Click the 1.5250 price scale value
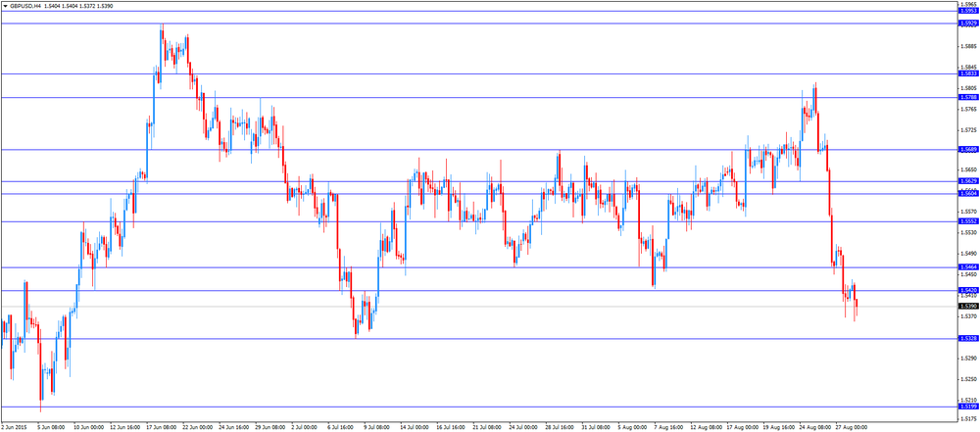 (x=969, y=379)
